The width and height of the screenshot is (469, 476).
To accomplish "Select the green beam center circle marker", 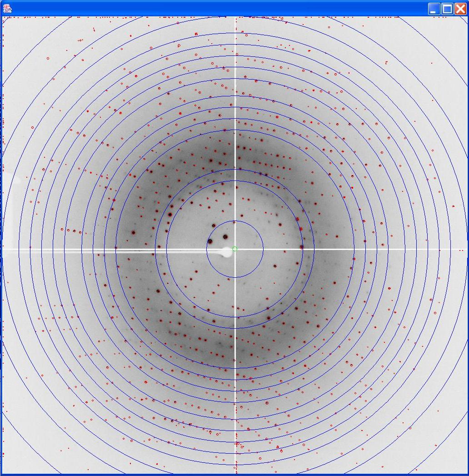I will click(x=235, y=249).
